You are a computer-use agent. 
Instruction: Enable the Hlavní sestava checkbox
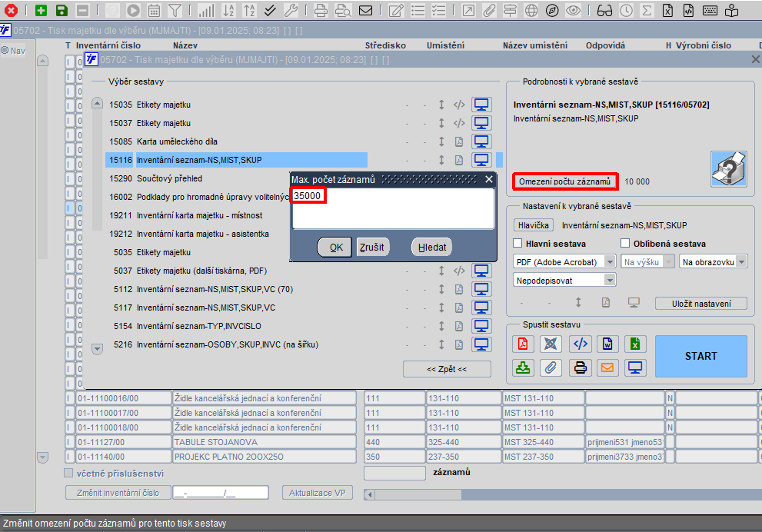[517, 243]
